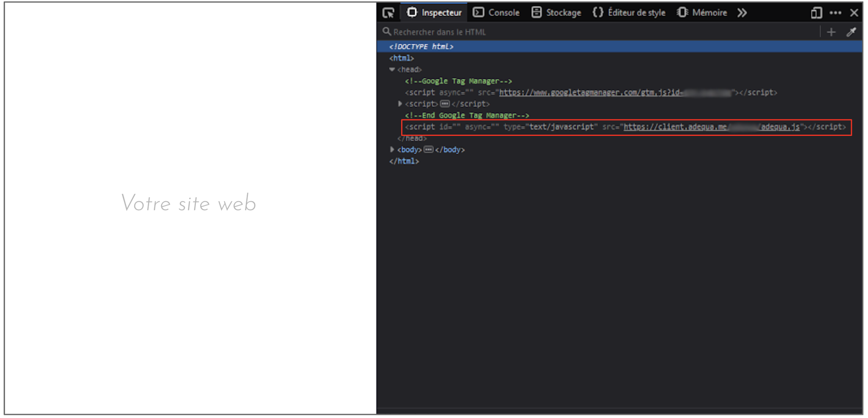Switch to the Stockage tab
The image size is (868, 418).
(556, 13)
